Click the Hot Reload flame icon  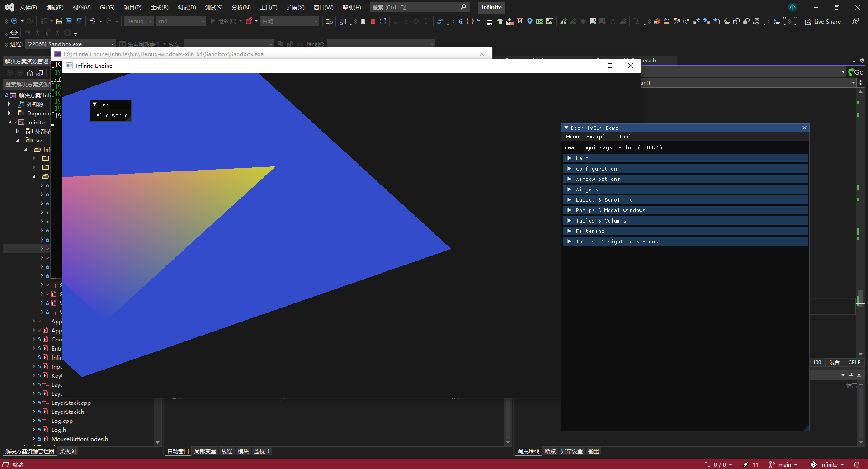(x=249, y=21)
